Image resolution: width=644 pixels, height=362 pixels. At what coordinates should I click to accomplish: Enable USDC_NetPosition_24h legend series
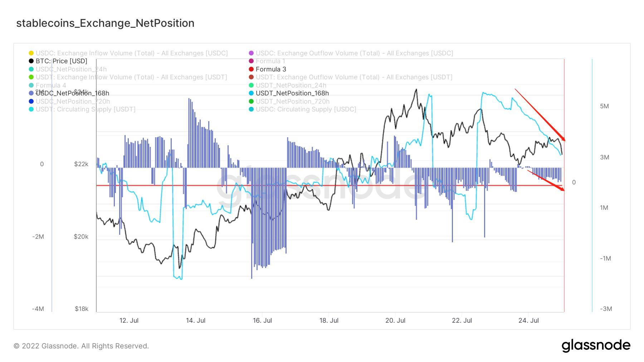71,69
